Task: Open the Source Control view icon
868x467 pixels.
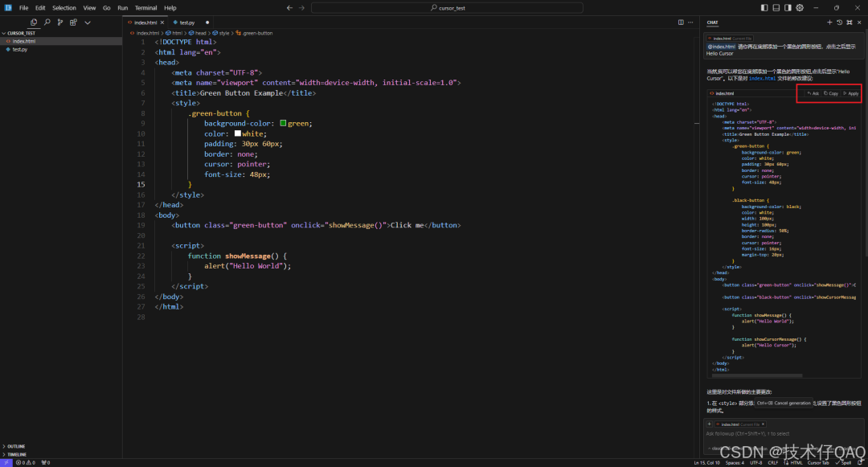Action: coord(59,23)
